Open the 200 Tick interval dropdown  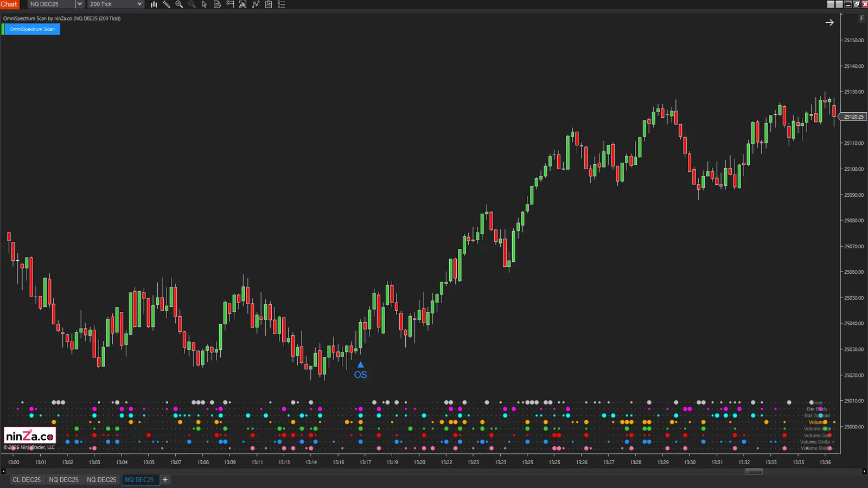[115, 4]
